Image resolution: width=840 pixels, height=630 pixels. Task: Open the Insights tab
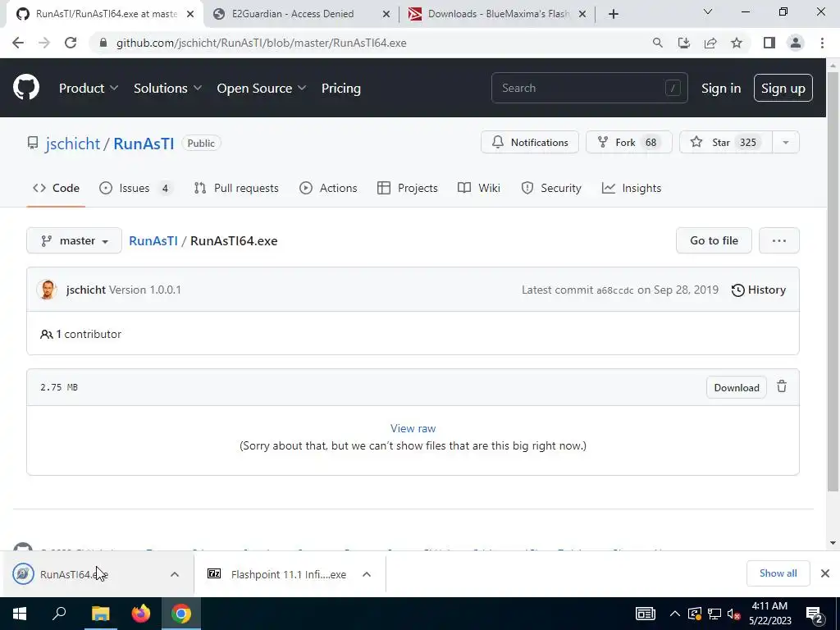click(632, 188)
